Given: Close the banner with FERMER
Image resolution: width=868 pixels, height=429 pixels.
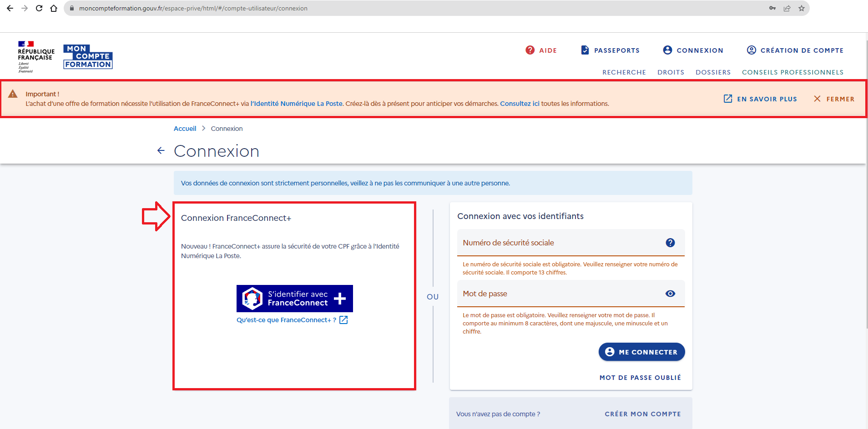Looking at the screenshot, I should (x=834, y=99).
